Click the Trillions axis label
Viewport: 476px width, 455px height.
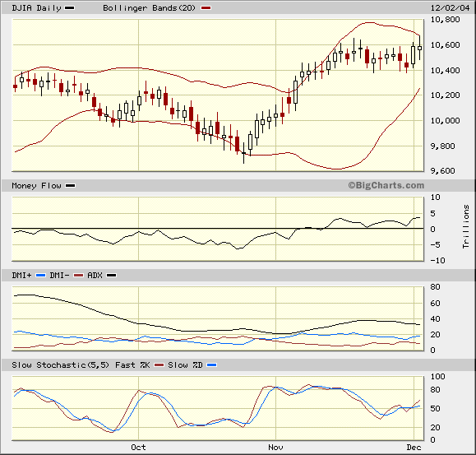(x=465, y=226)
